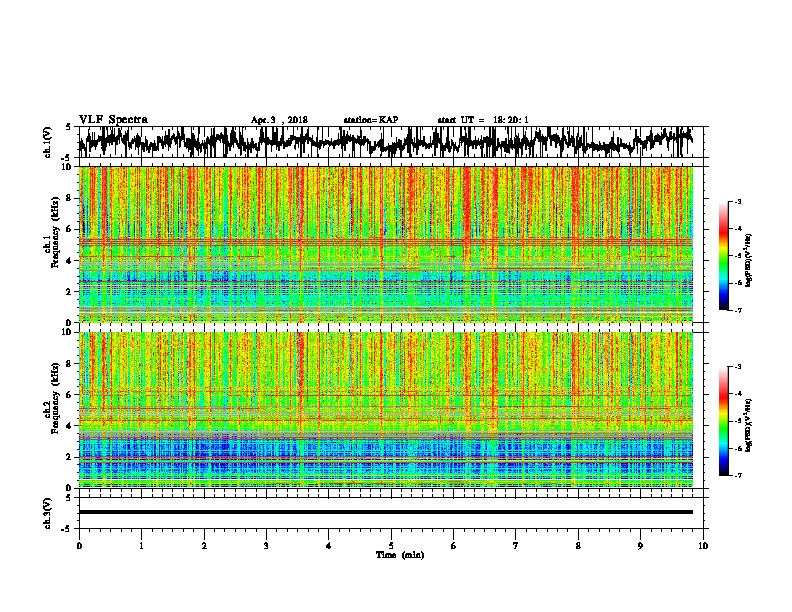The height and width of the screenshot is (612, 792).
Task: Click the 'ch.1(V)' axis label
Action: 48,142
